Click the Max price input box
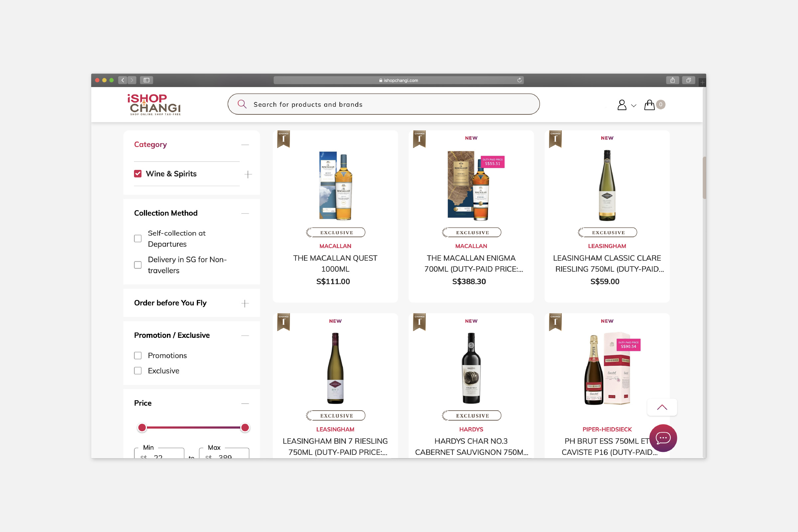 pyautogui.click(x=224, y=453)
